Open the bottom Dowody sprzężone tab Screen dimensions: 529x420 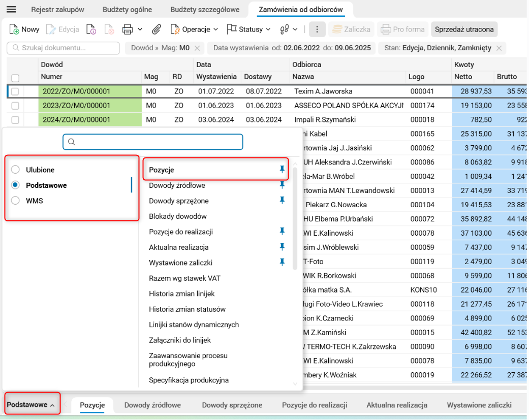click(x=232, y=405)
